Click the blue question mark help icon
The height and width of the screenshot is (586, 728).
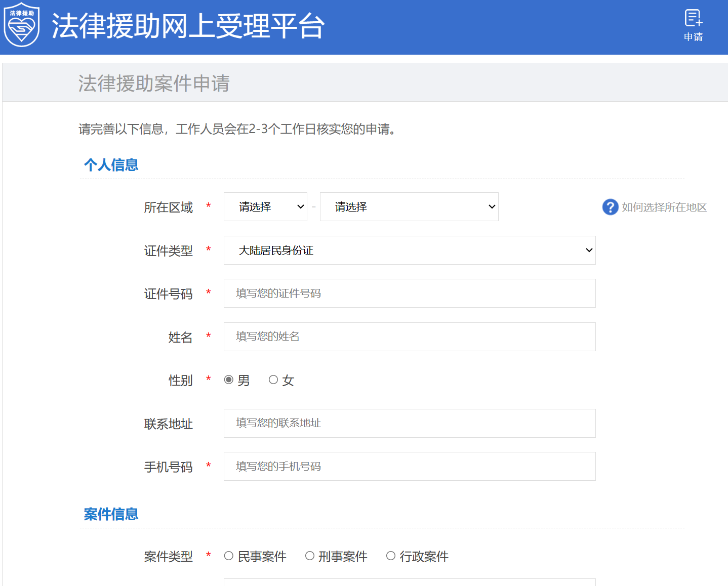610,207
